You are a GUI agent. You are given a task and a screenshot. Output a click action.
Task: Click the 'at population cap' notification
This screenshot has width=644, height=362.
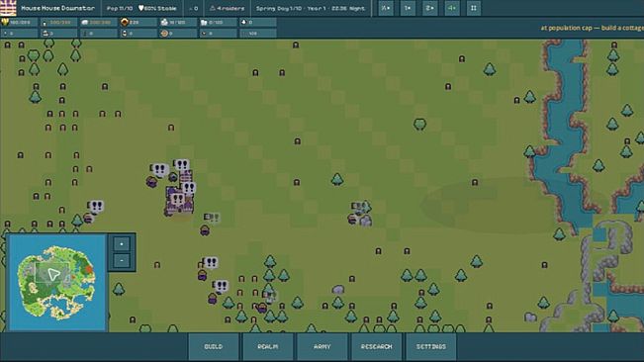click(x=593, y=28)
